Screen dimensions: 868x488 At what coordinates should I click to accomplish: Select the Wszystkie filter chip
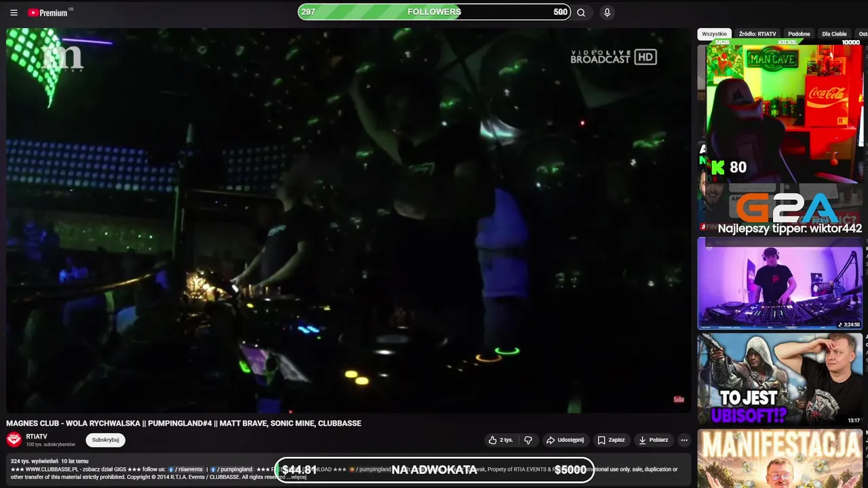point(714,34)
